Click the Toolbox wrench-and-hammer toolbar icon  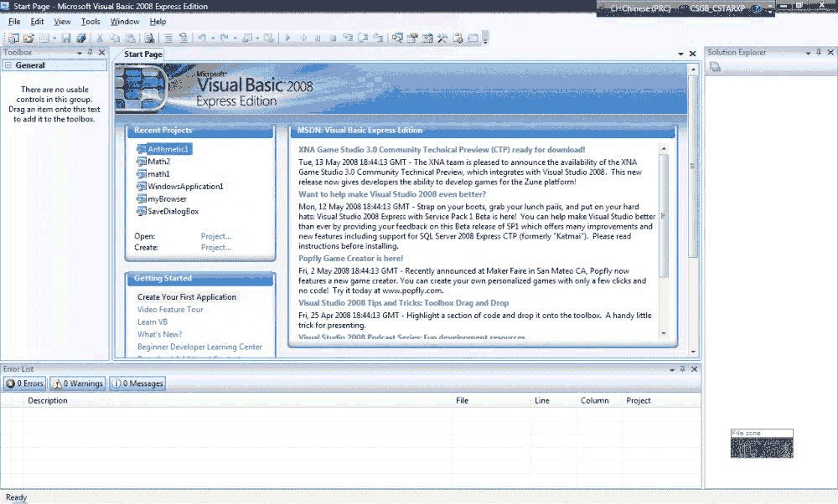pyautogui.click(x=442, y=38)
